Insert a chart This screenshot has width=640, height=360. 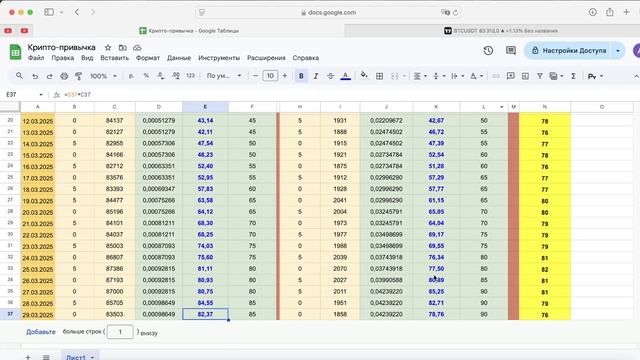pos(525,76)
